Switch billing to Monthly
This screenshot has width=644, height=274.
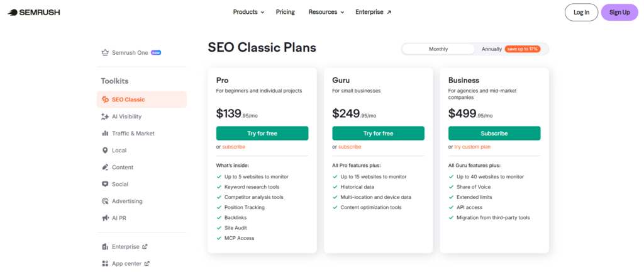[438, 49]
